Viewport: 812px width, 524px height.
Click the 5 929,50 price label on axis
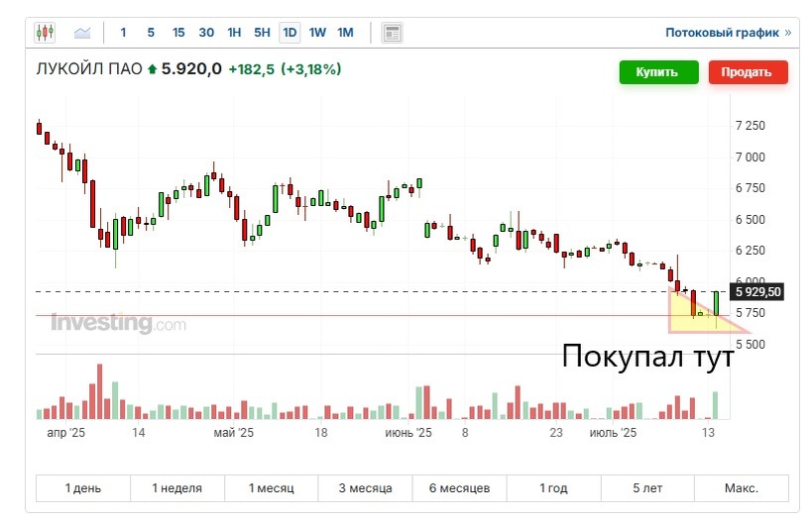click(757, 292)
